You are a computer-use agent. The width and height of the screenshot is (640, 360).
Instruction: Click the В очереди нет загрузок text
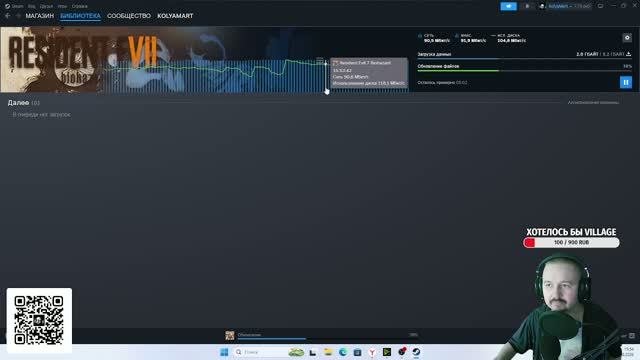coord(42,115)
